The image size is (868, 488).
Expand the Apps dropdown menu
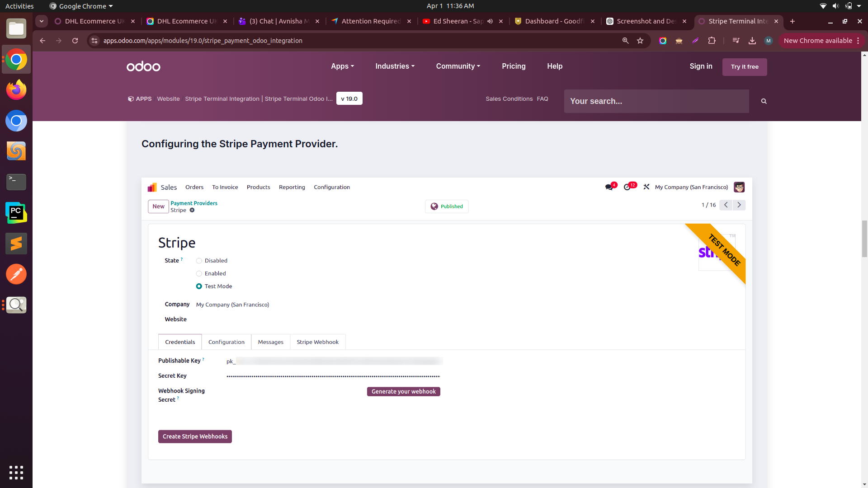tap(342, 66)
